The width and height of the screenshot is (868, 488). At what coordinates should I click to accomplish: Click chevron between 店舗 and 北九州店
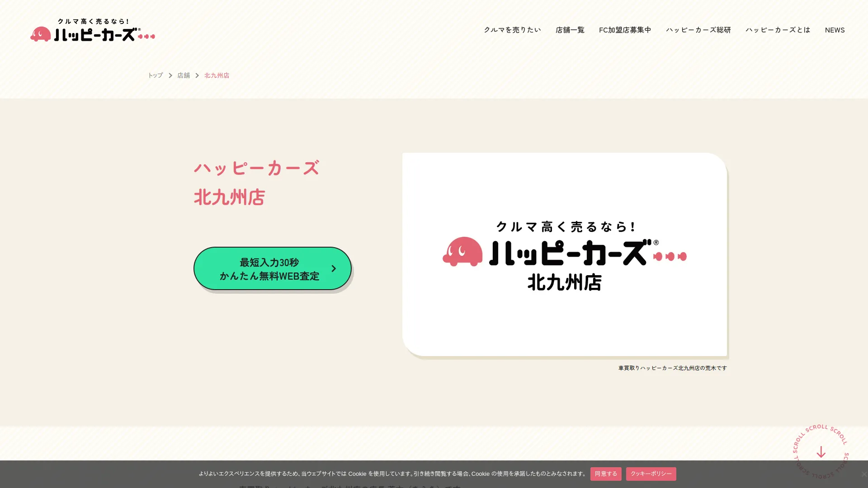(x=197, y=75)
